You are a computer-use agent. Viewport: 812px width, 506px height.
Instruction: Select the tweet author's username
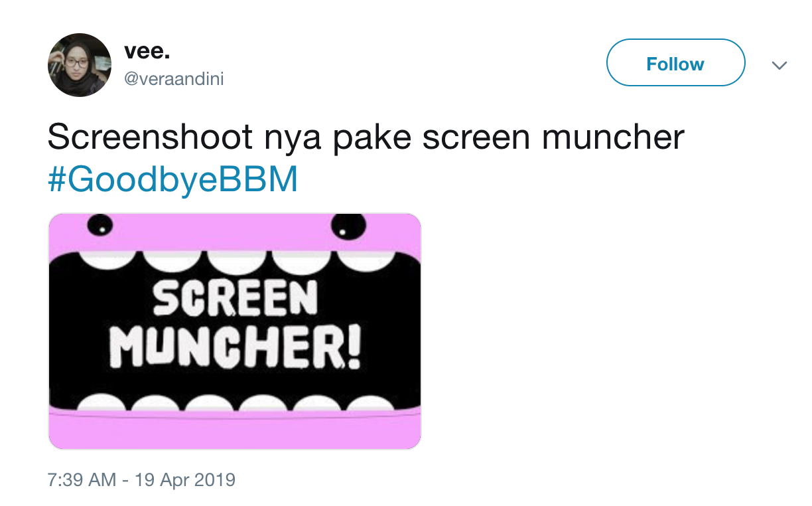(174, 78)
